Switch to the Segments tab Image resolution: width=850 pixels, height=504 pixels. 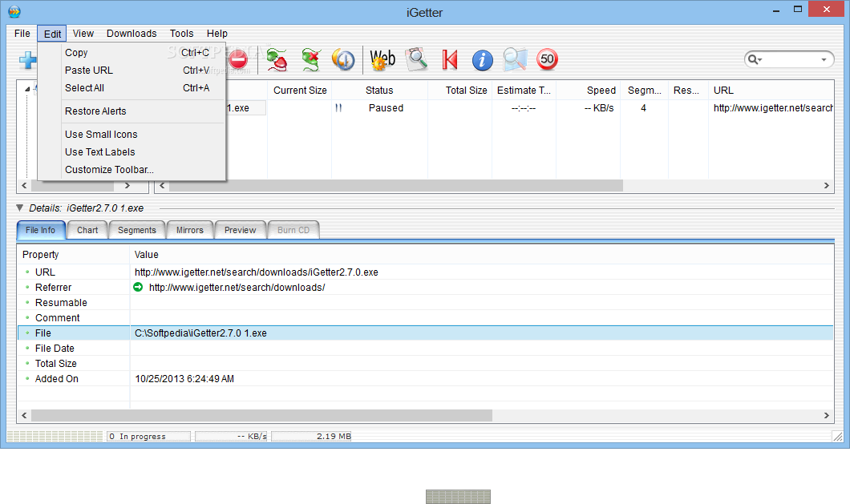(136, 230)
